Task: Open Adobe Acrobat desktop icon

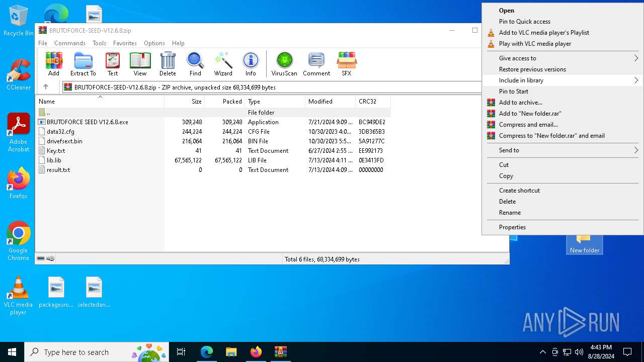Action: [x=18, y=132]
